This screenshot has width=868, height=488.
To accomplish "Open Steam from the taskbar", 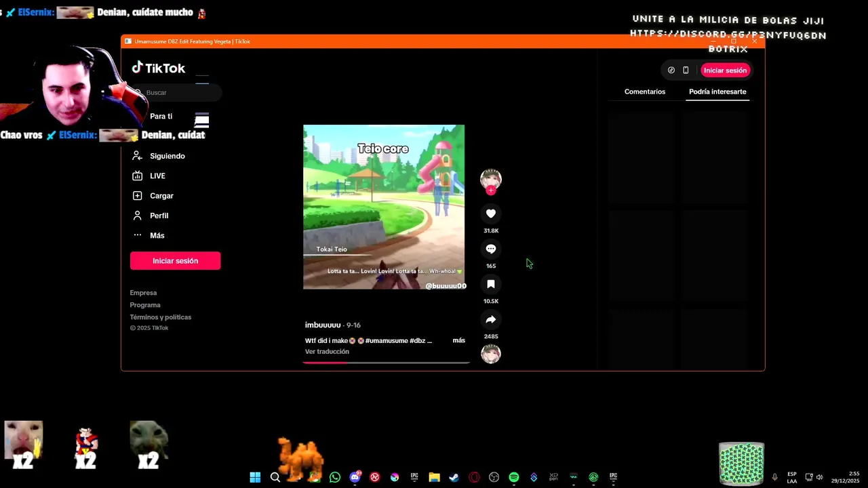I will pyautogui.click(x=454, y=477).
